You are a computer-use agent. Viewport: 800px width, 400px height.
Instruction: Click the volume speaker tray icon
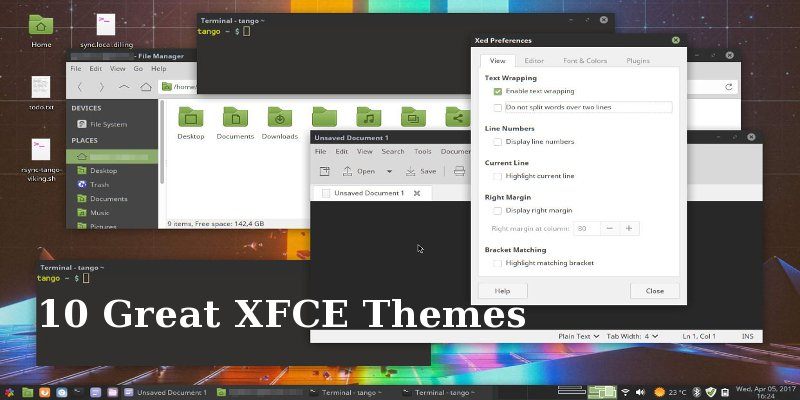pos(640,392)
